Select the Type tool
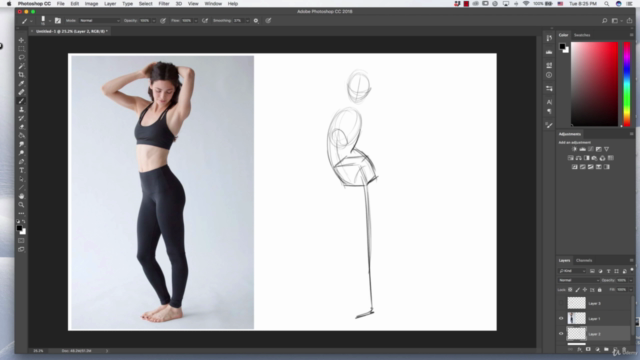 [21, 170]
